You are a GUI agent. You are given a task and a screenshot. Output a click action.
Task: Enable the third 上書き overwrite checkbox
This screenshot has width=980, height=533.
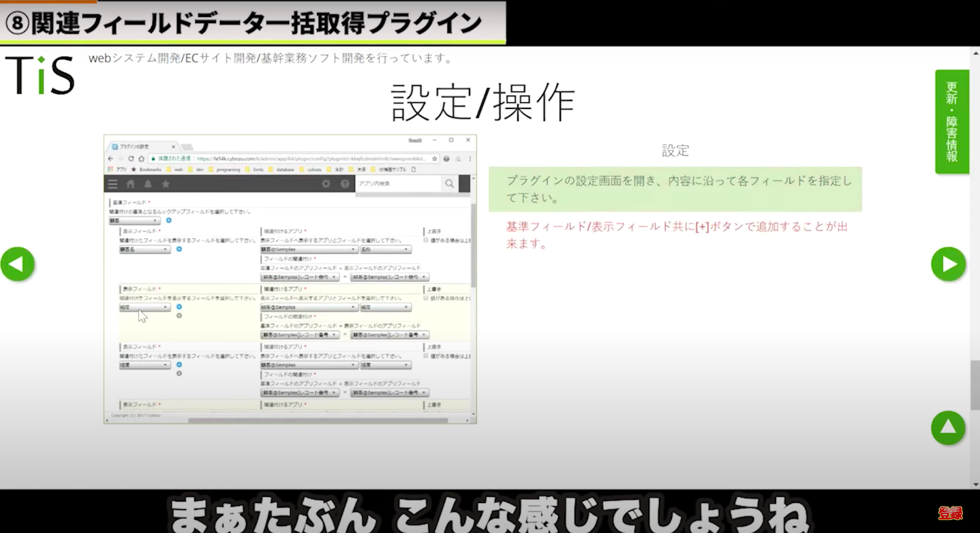coord(426,356)
